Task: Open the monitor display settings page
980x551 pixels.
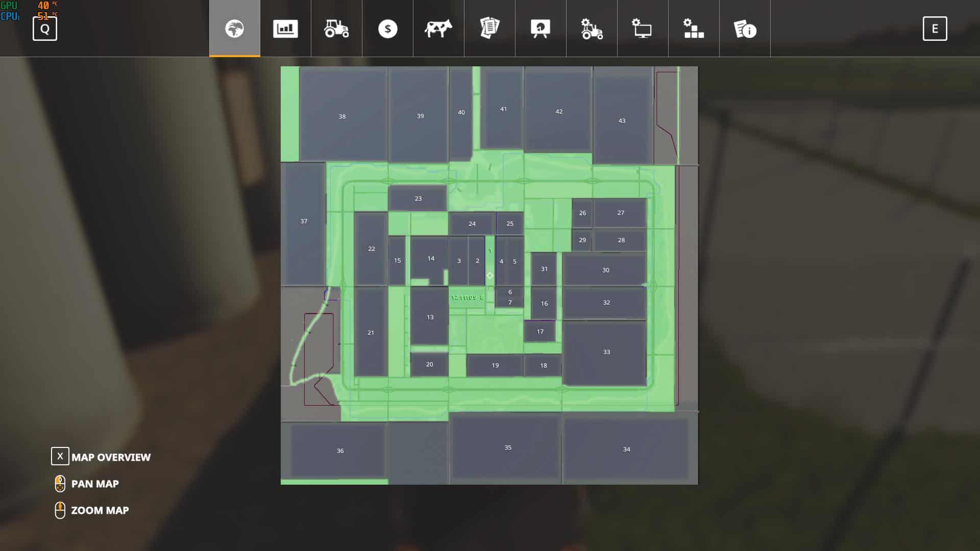Action: 643,29
